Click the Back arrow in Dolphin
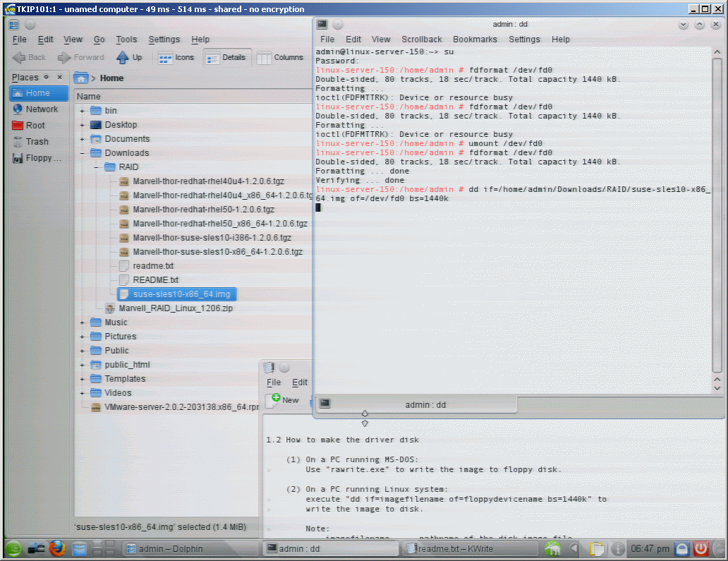Viewport: 728px width, 561px height. coord(29,58)
